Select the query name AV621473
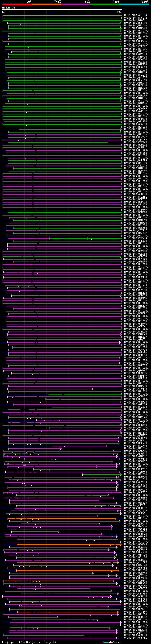Image resolution: width=151 pixels, height=644 pixels. 9,8
